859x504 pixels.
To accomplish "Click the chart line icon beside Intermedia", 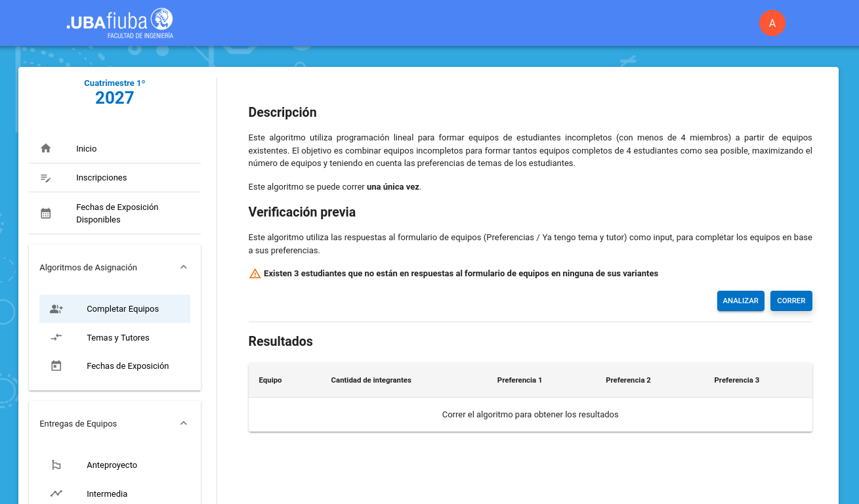I will [x=56, y=493].
